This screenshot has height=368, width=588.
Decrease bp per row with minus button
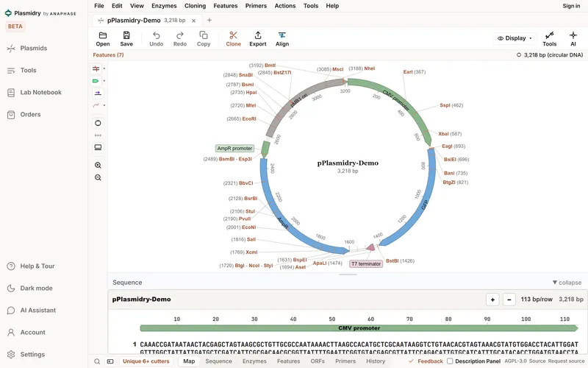coord(509,300)
